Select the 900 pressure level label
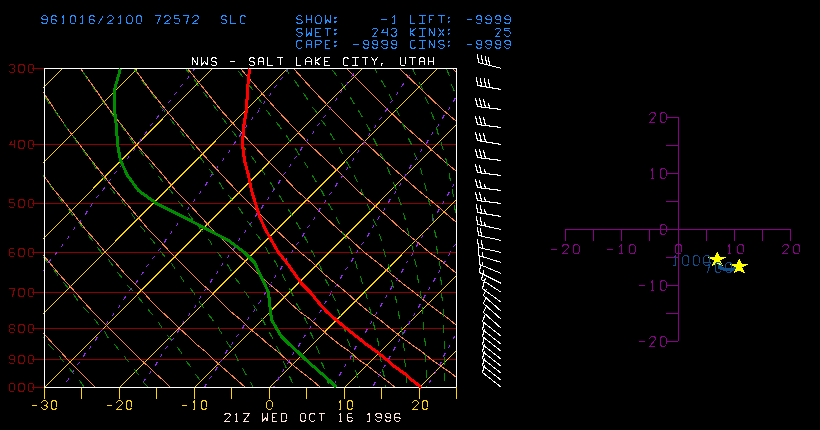The height and width of the screenshot is (430, 820). point(21,359)
